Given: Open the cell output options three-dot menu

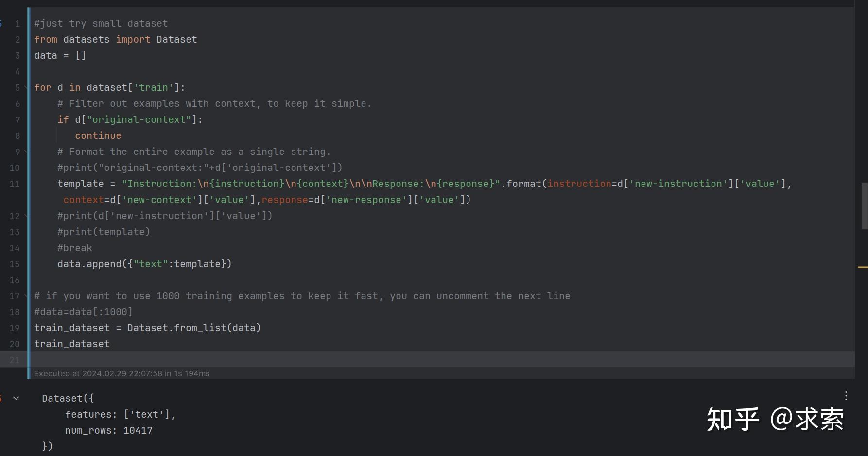Looking at the screenshot, I should point(846,396).
